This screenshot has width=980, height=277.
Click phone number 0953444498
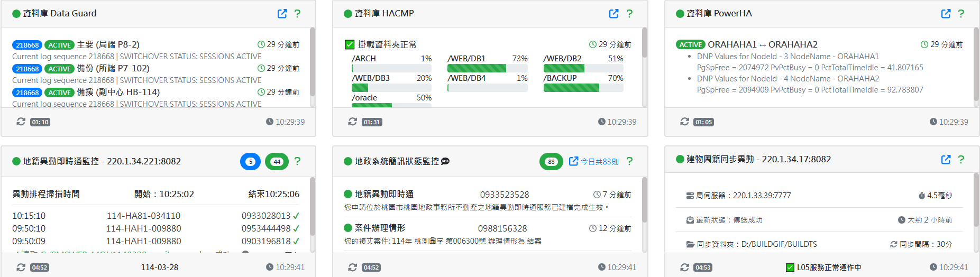pos(266,228)
